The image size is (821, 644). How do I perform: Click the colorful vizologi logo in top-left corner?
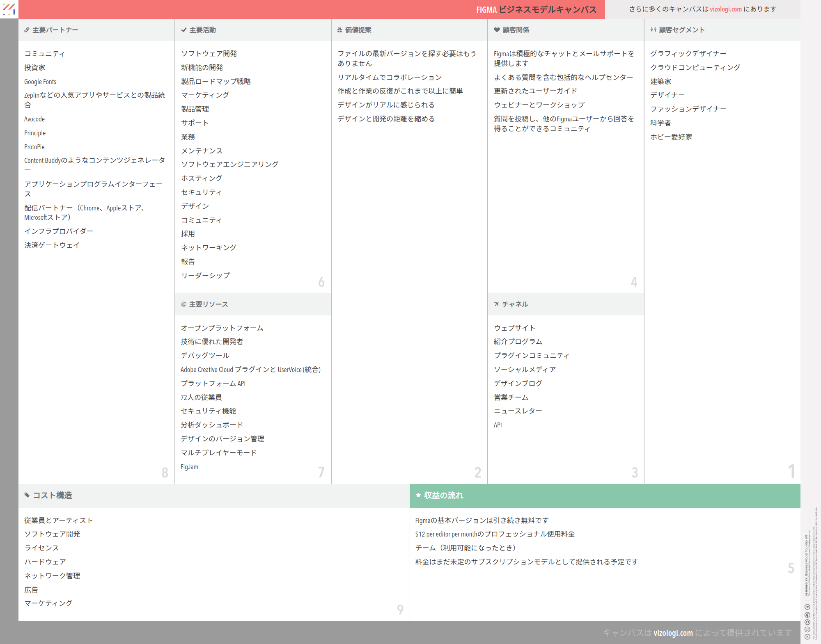(9, 9)
